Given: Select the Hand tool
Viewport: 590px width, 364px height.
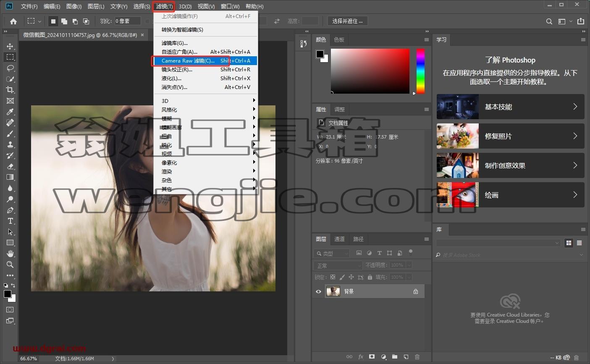Looking at the screenshot, I should (x=10, y=254).
